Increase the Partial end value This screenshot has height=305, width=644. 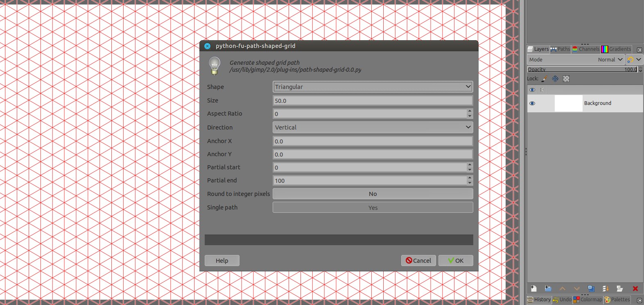pyautogui.click(x=470, y=178)
